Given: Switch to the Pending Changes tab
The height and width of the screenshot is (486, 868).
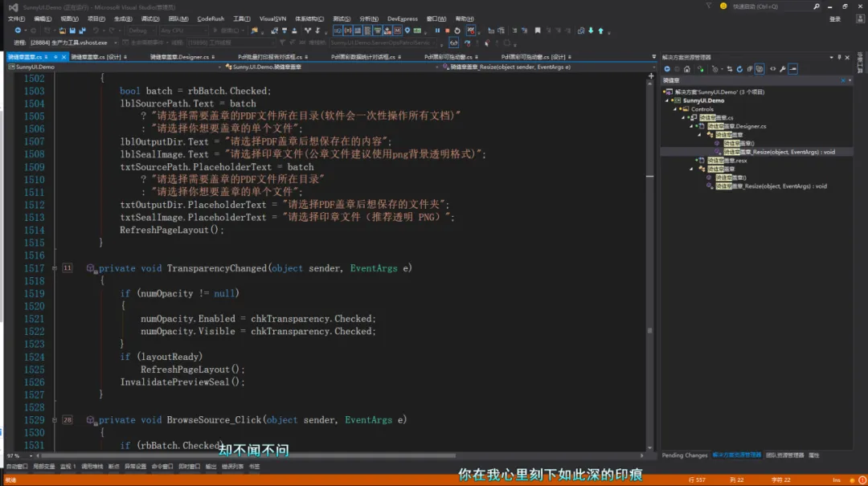Looking at the screenshot, I should pos(684,455).
